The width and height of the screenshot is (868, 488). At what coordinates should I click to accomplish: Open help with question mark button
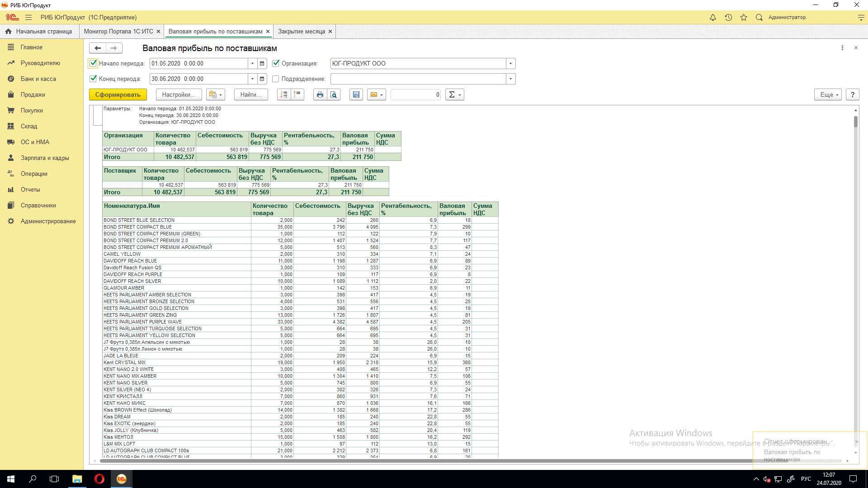tap(853, 94)
